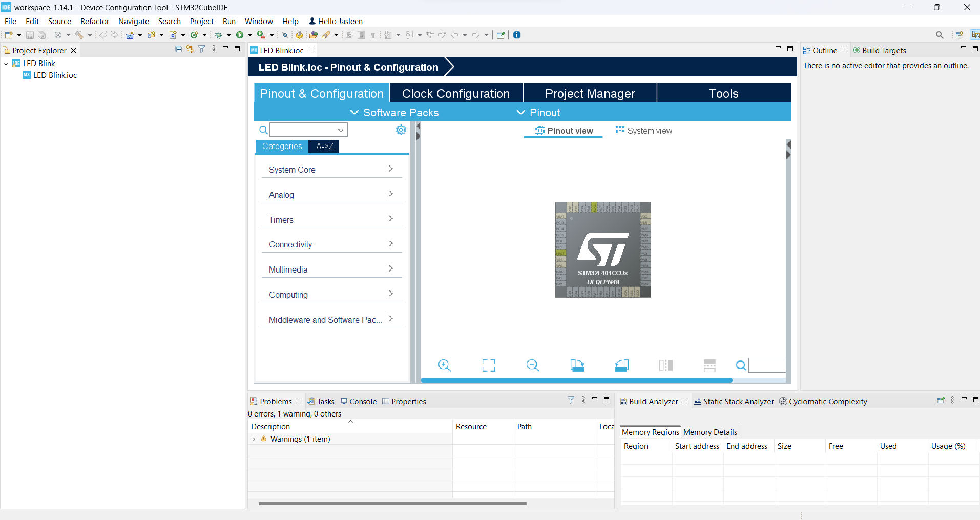This screenshot has height=520, width=980.
Task: Zoom out on the pinout diagram
Action: coord(532,365)
